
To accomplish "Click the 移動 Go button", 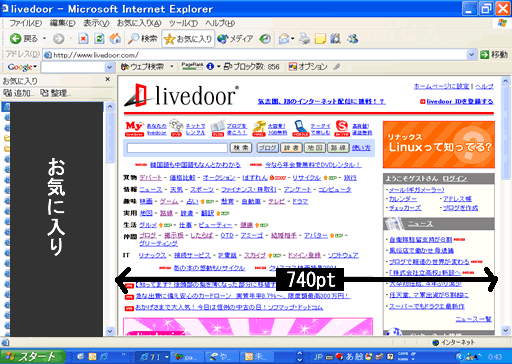I will coord(494,55).
